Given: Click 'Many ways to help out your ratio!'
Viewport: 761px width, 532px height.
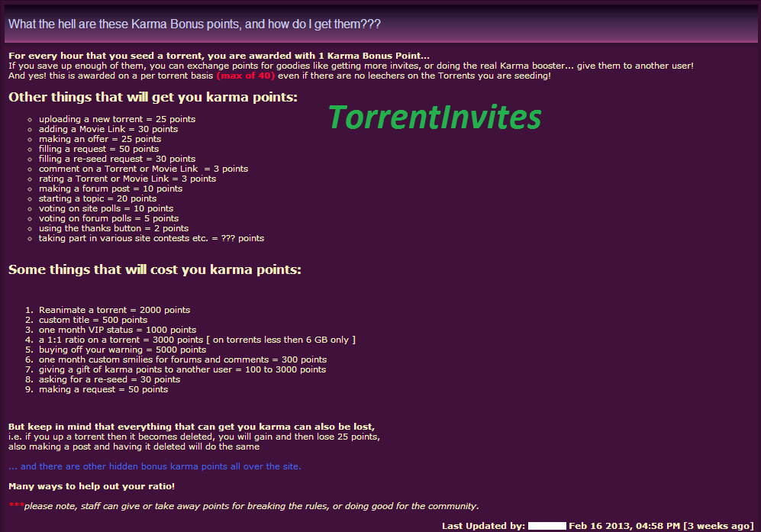Looking at the screenshot, I should pos(92,486).
